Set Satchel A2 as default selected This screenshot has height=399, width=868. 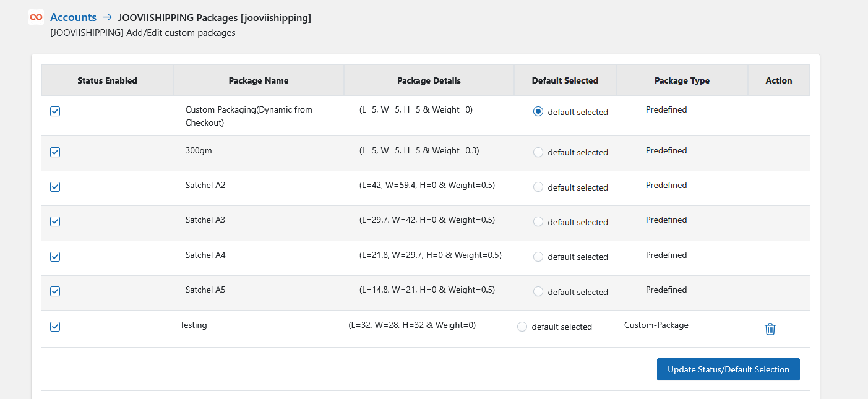[538, 187]
